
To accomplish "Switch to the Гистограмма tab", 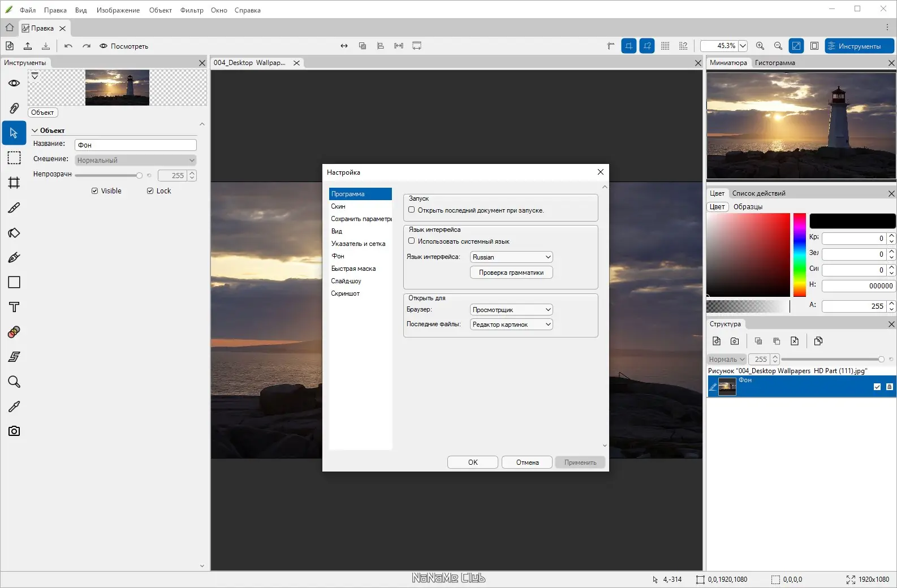I will tap(774, 63).
